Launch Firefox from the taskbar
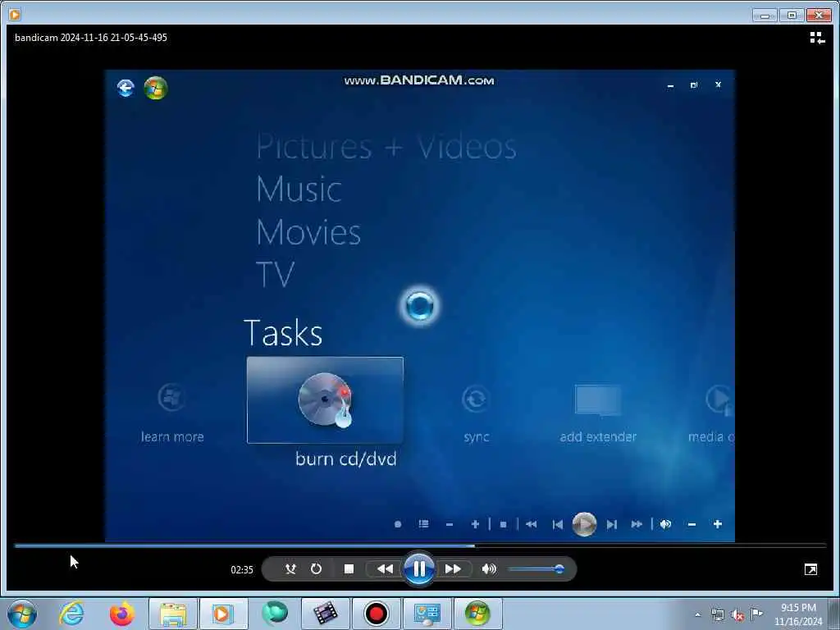The width and height of the screenshot is (840, 630). tap(122, 614)
